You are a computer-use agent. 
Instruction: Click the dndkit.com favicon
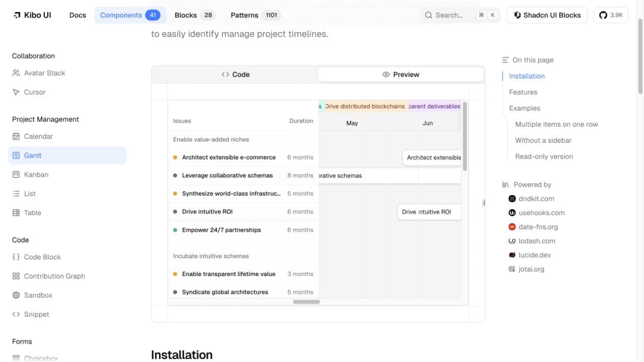(512, 199)
